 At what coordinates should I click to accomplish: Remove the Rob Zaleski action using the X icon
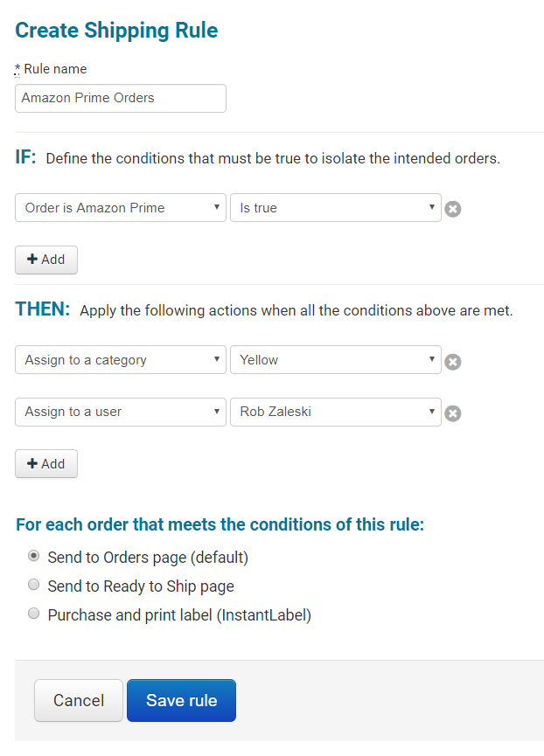point(452,413)
